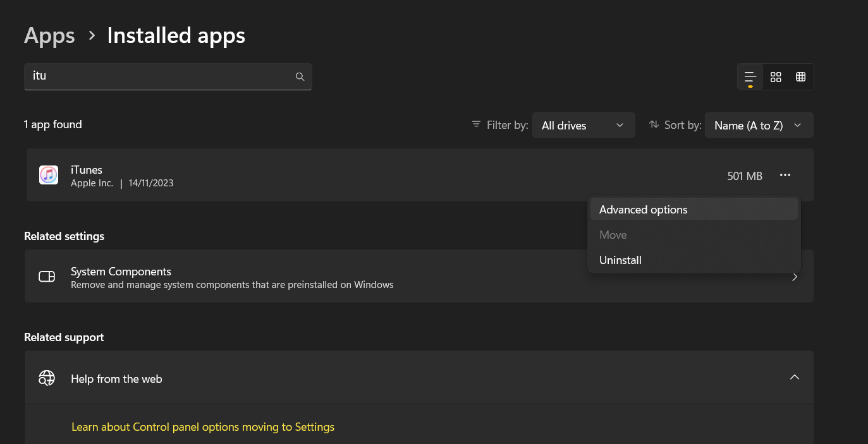Click the three-dot menu for iTunes
The height and width of the screenshot is (444, 868).
pos(785,175)
